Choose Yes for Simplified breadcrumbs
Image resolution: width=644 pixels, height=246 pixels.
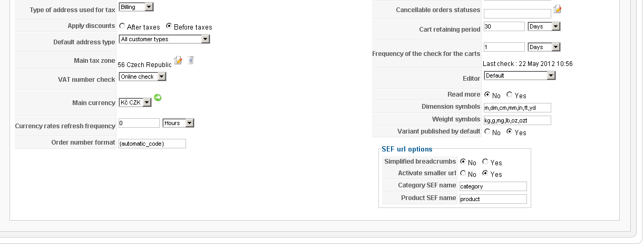tap(485, 162)
